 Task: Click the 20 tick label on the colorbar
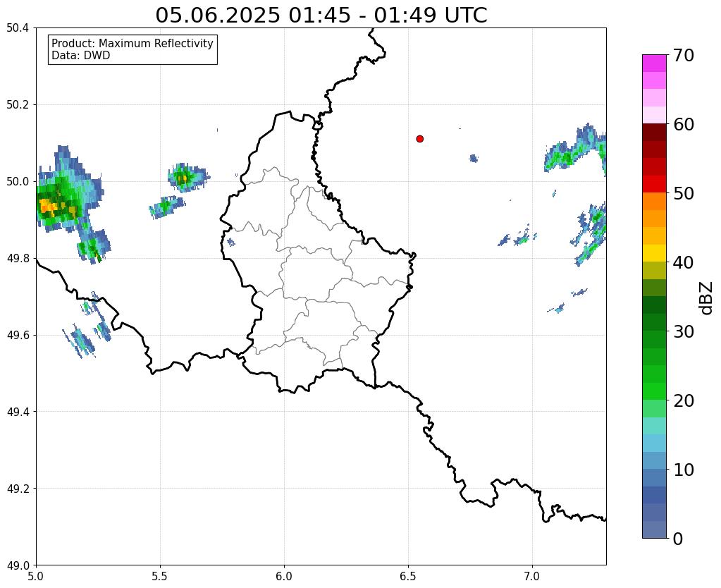[x=684, y=400]
